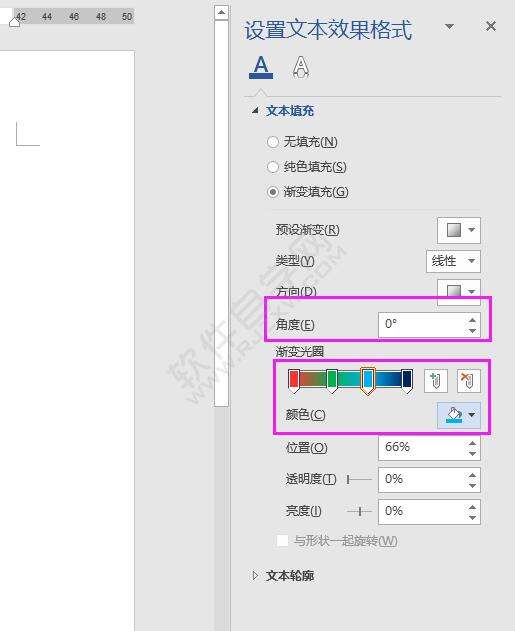Open the Text Fill & Outline tab icon
515x631 pixels.
point(261,67)
